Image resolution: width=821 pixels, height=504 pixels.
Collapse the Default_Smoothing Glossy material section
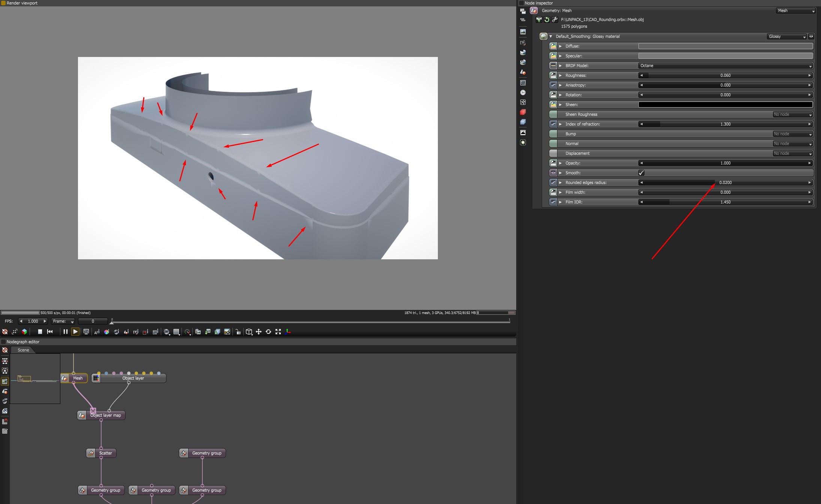click(551, 36)
